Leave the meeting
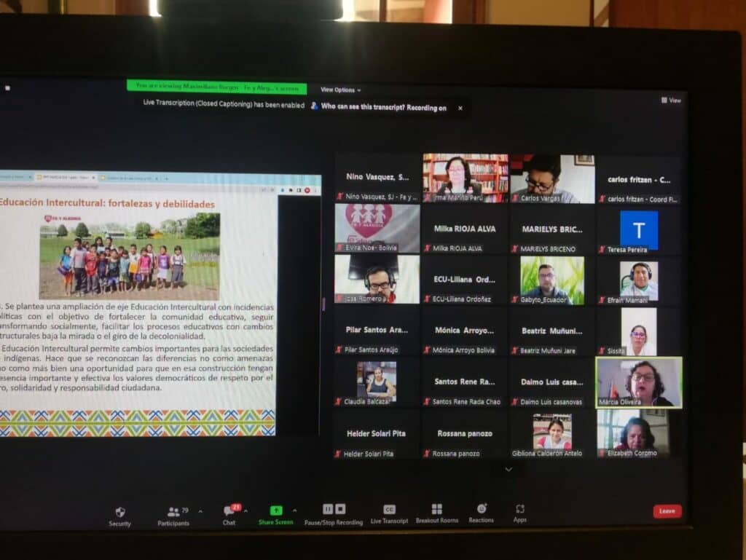746x560 pixels. (x=667, y=511)
